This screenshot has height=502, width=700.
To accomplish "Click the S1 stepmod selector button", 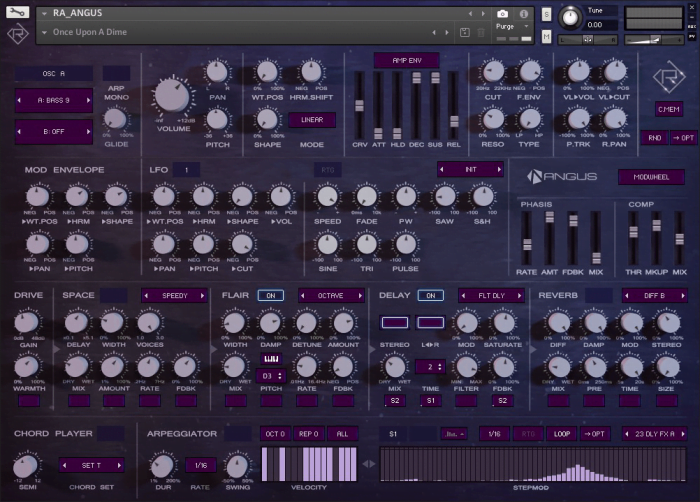I will 393,434.
